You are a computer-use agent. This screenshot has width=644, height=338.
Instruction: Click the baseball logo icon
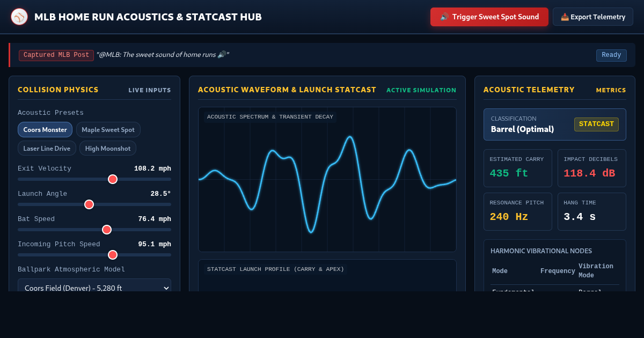tap(19, 17)
